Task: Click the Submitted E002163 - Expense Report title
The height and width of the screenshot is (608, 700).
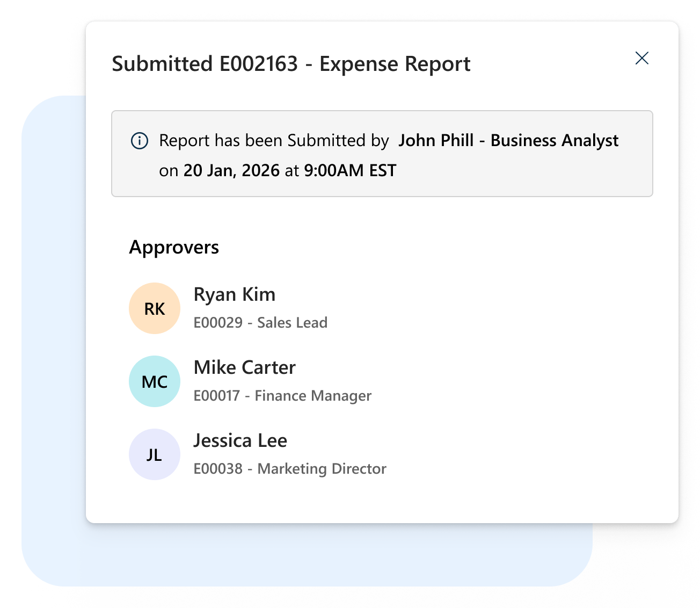Action: [291, 63]
